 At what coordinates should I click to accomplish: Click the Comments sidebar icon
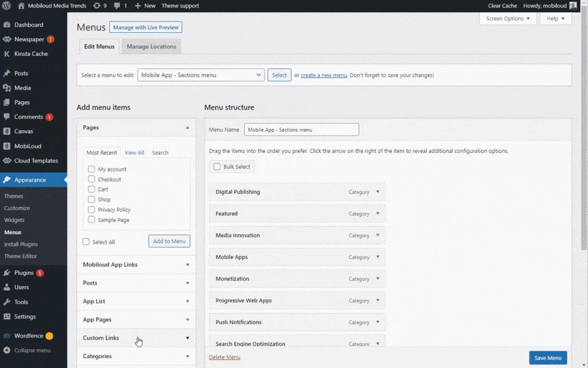[7, 117]
